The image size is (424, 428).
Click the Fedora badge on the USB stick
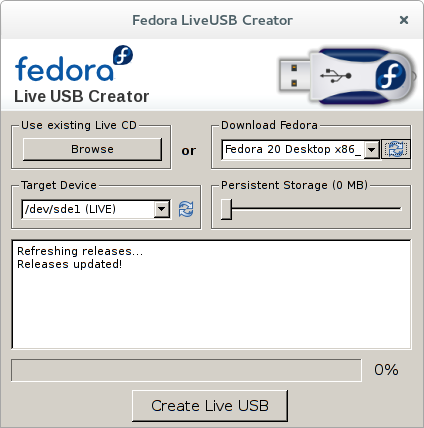click(x=391, y=76)
